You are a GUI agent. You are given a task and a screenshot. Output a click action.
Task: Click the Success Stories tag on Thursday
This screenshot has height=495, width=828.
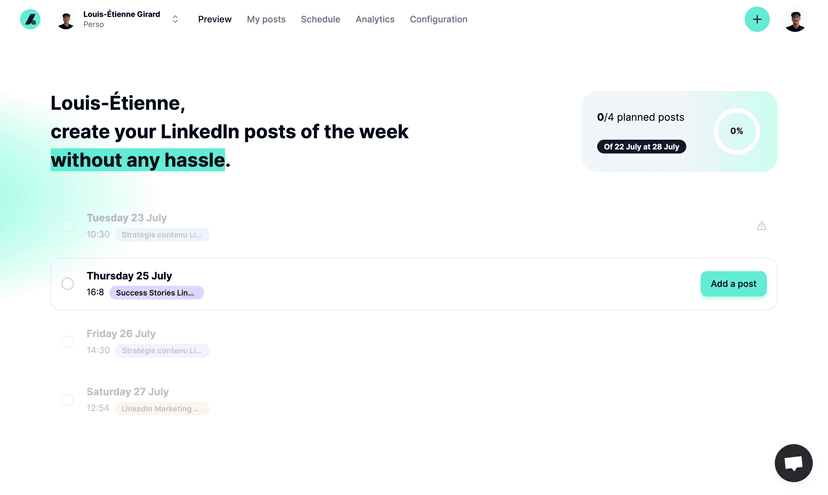point(156,293)
